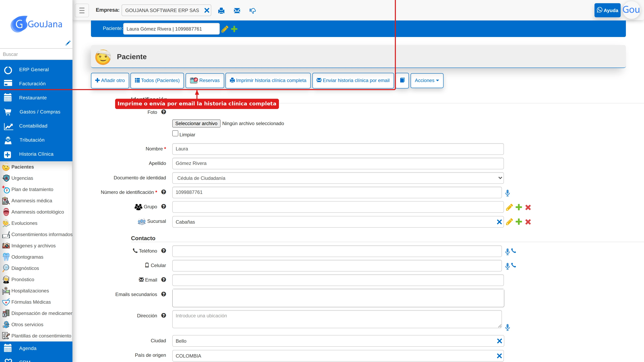Open the Ayuda WhatsApp help button
Image resolution: width=644 pixels, height=362 pixels.
[x=607, y=10]
